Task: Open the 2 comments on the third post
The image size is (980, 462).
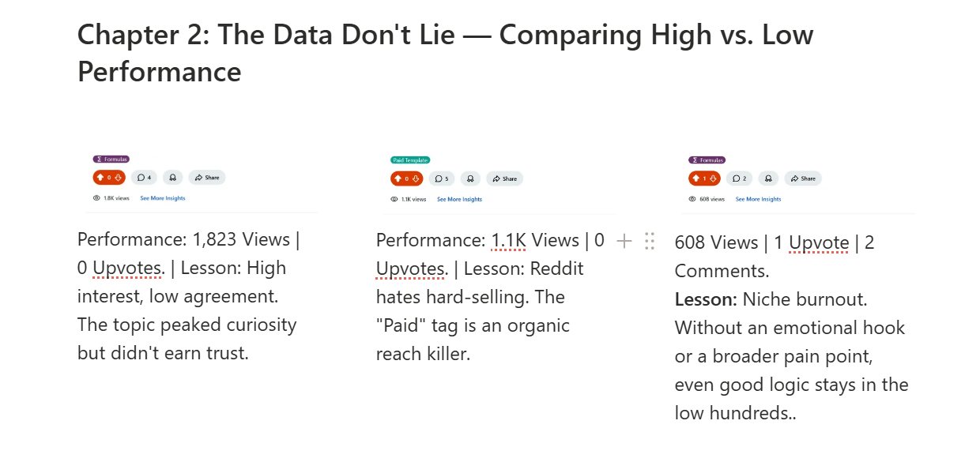Action: [739, 179]
